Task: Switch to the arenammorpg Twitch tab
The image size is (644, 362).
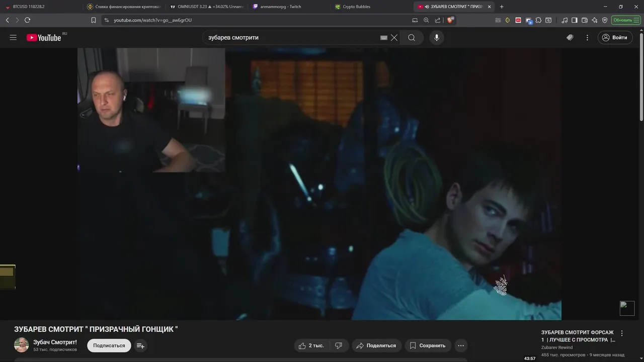Action: 288,7
